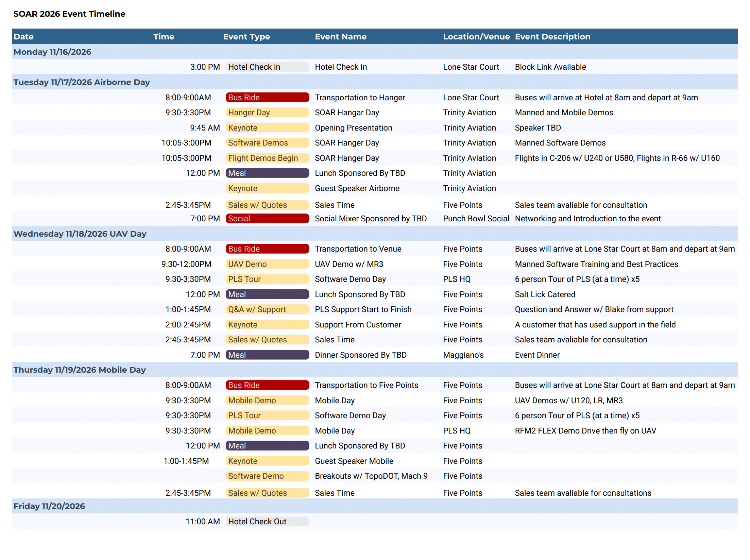
Task: Select the "Flights in C-206 w/ U240" description
Action: pos(617,158)
